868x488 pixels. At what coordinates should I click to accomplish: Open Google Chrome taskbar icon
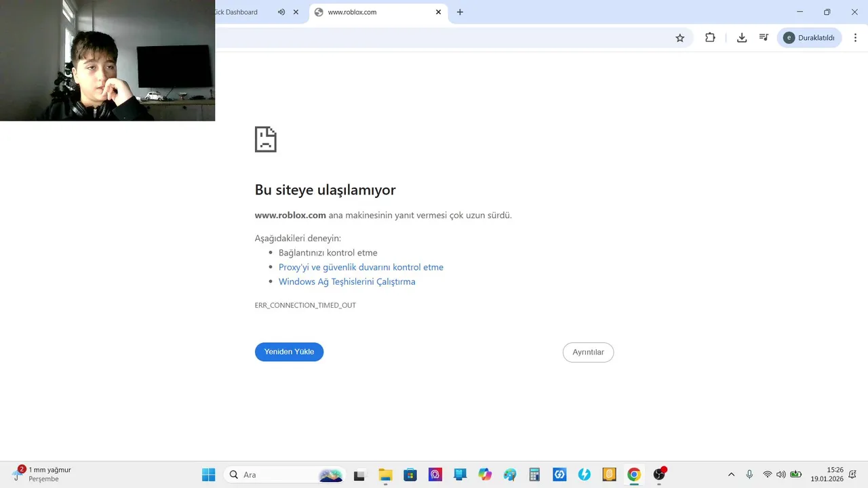click(634, 474)
